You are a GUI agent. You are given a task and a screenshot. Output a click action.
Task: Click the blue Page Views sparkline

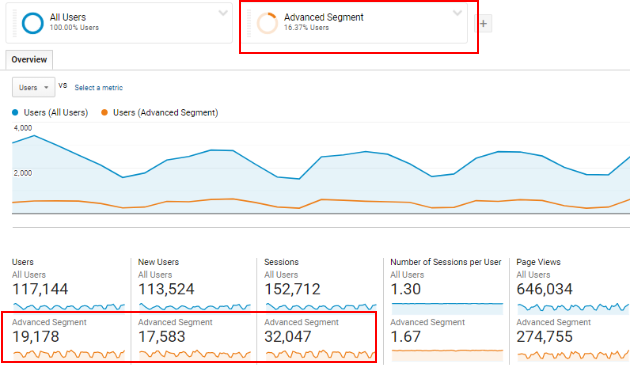(573, 308)
